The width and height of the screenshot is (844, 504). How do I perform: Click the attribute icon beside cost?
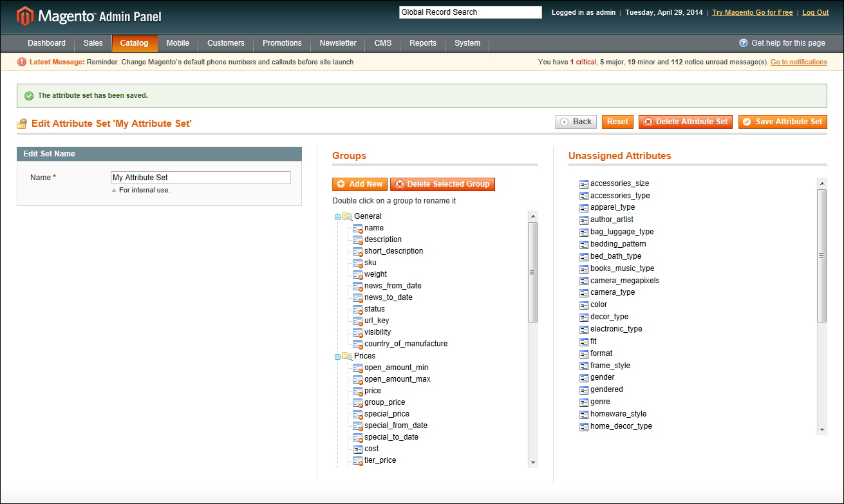(358, 449)
